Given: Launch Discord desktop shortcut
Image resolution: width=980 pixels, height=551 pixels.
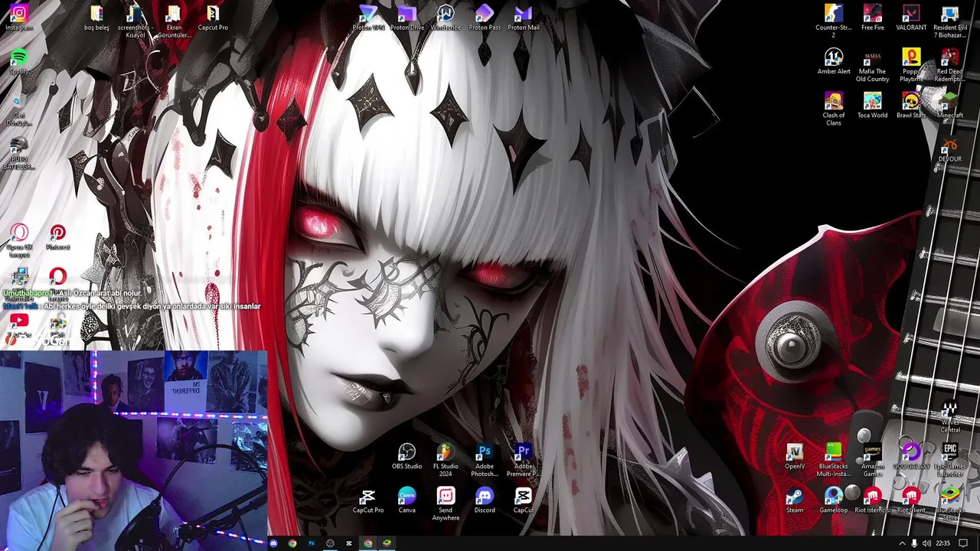Looking at the screenshot, I should click(485, 500).
